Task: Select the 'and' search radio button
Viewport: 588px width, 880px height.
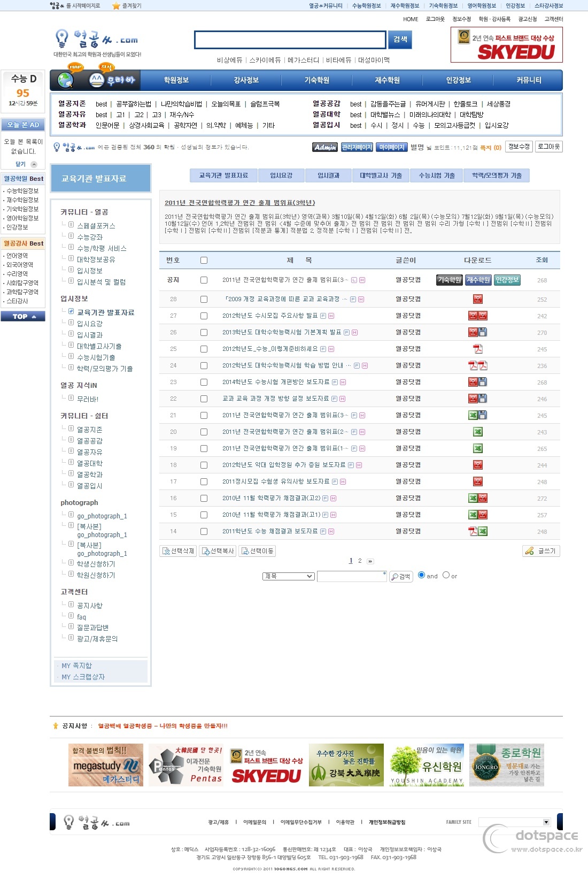Action: point(421,575)
